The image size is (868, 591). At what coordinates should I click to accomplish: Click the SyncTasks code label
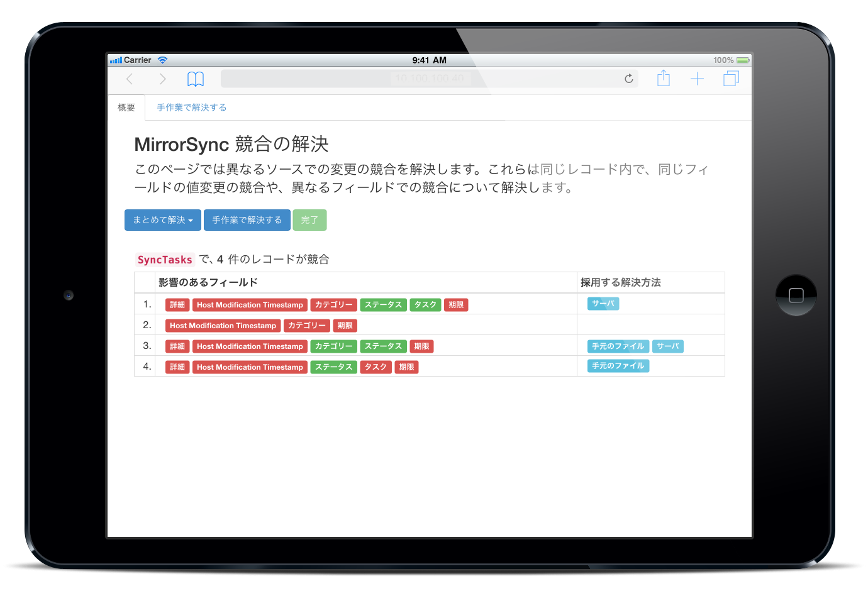coord(165,260)
